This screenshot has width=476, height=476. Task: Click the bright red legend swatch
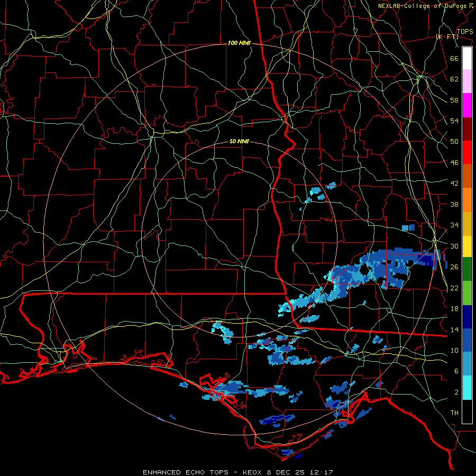point(467,152)
